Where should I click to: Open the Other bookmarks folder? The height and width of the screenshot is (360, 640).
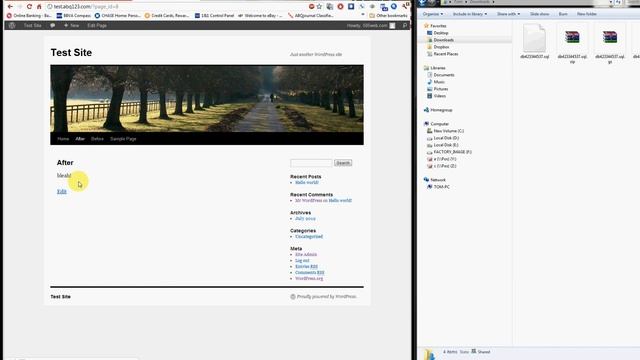point(388,16)
